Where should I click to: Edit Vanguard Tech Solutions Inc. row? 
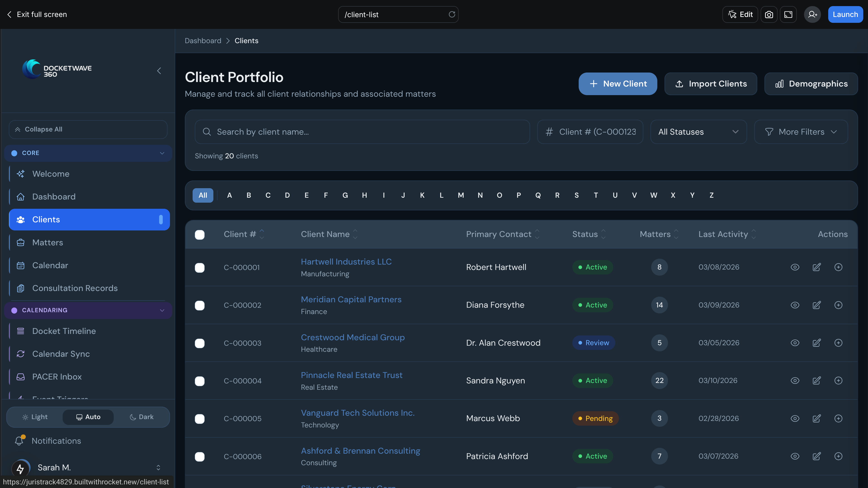click(x=816, y=418)
